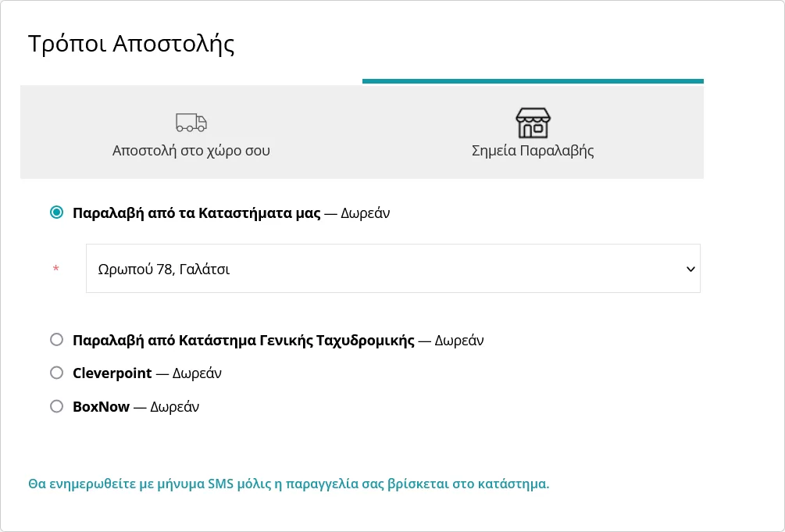Click the teal active-tab indicator bar

pyautogui.click(x=533, y=81)
